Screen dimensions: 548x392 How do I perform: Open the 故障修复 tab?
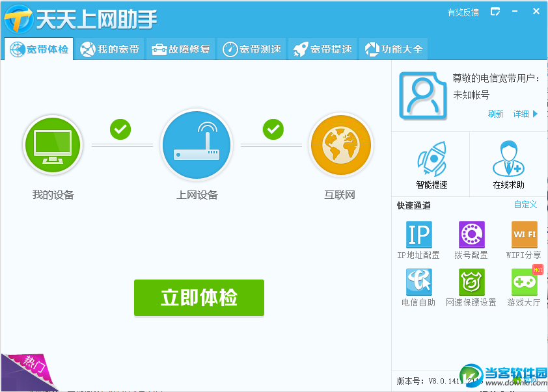tap(180, 49)
